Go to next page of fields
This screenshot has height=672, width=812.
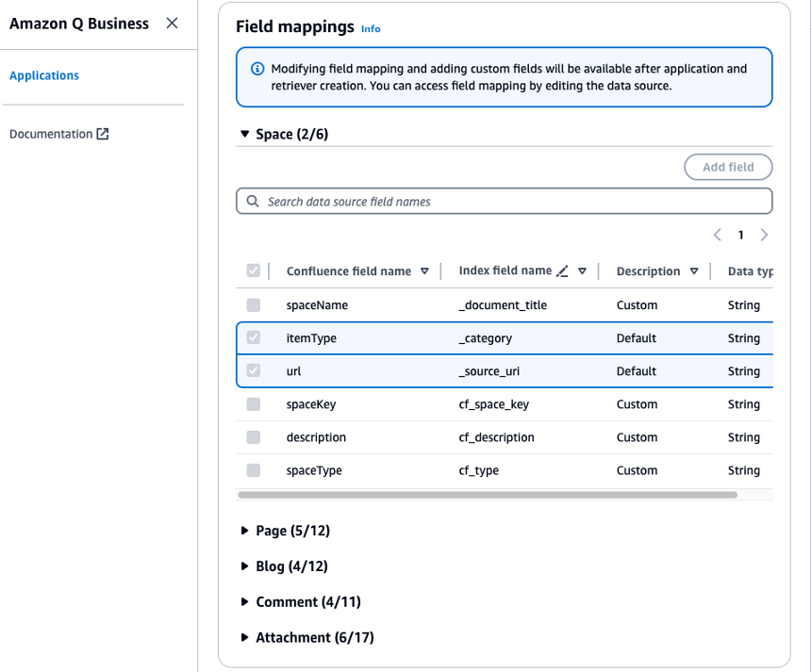[x=764, y=235]
